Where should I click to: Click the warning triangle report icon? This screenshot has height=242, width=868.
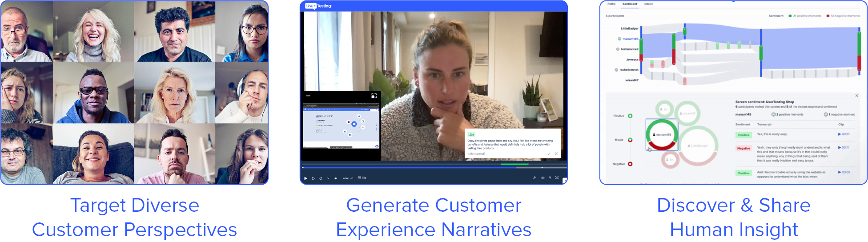534,178
